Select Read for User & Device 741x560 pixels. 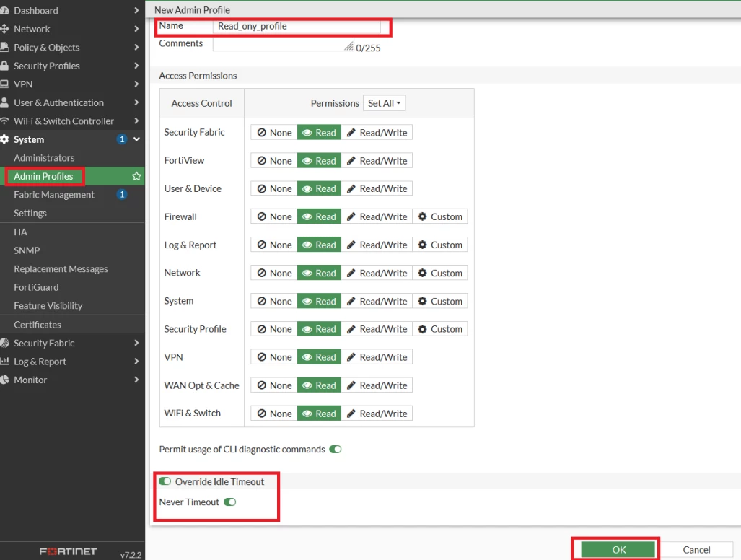coord(319,188)
